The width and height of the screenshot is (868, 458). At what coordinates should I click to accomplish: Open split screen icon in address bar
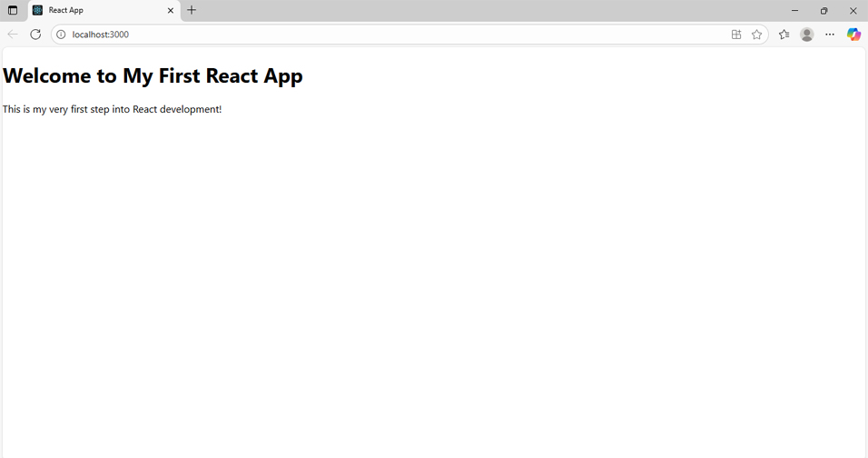click(x=736, y=35)
